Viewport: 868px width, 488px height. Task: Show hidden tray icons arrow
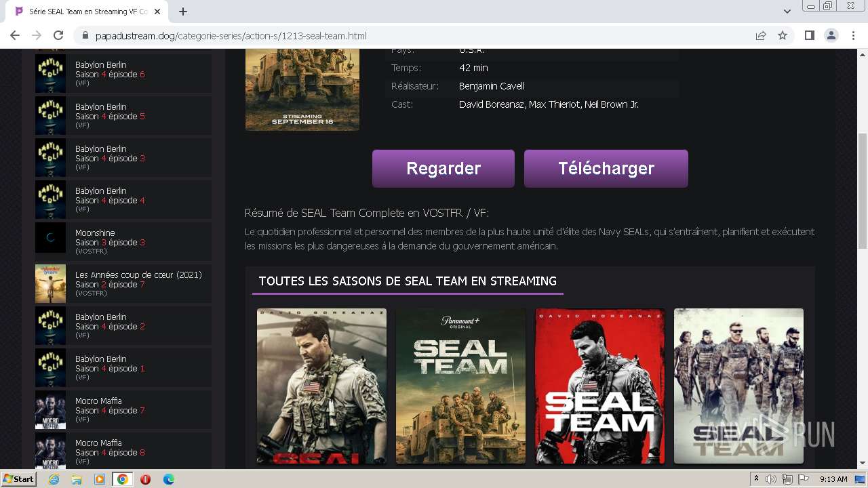pyautogui.click(x=756, y=479)
